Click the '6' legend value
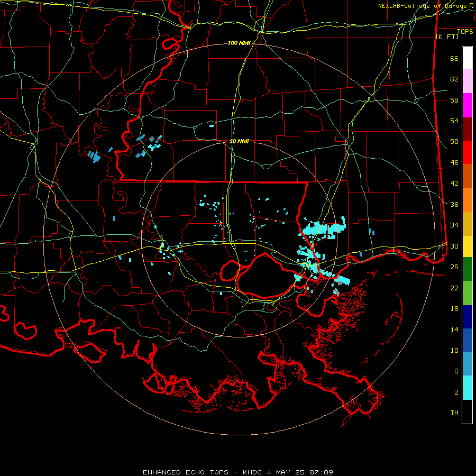 click(x=456, y=371)
